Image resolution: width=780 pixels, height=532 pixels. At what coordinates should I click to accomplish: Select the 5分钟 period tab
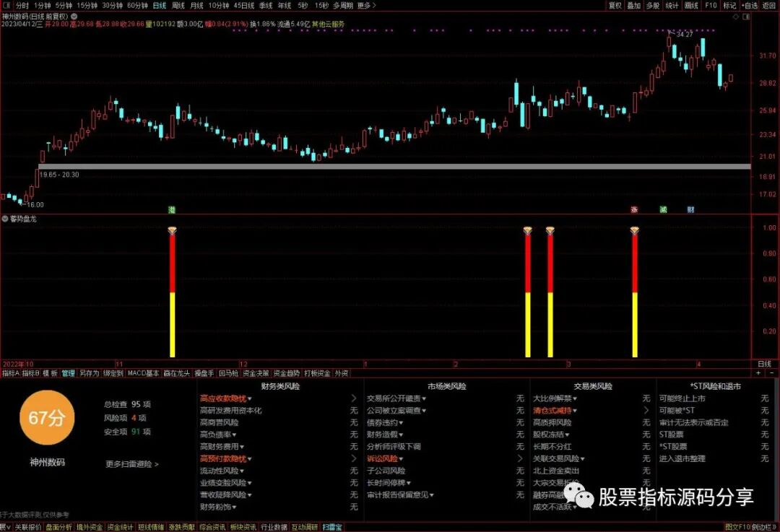tap(64, 6)
